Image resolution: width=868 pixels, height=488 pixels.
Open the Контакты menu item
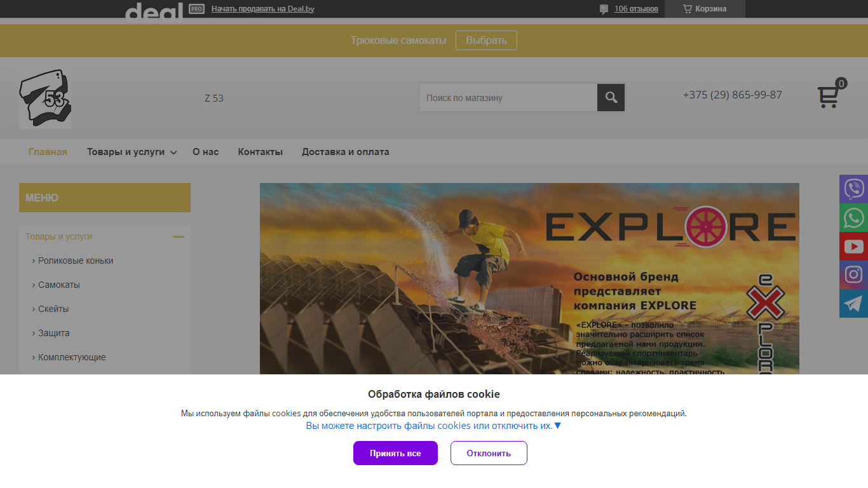coord(261,152)
